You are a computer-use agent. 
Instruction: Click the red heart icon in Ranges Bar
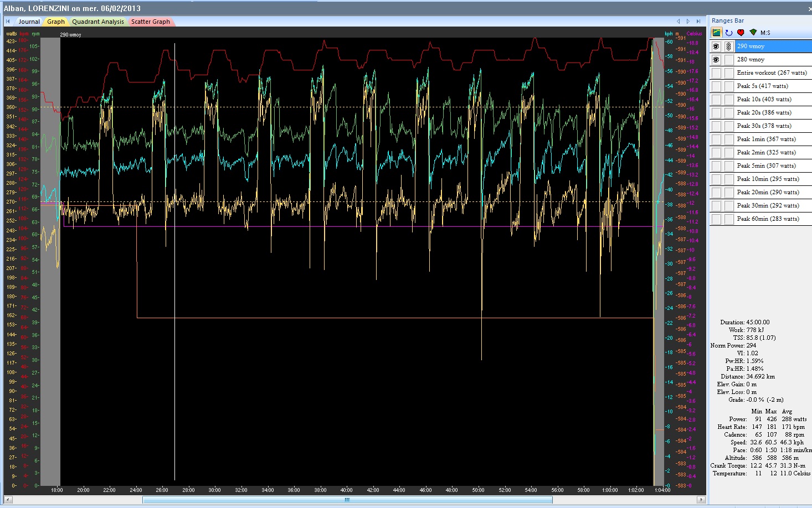[741, 33]
